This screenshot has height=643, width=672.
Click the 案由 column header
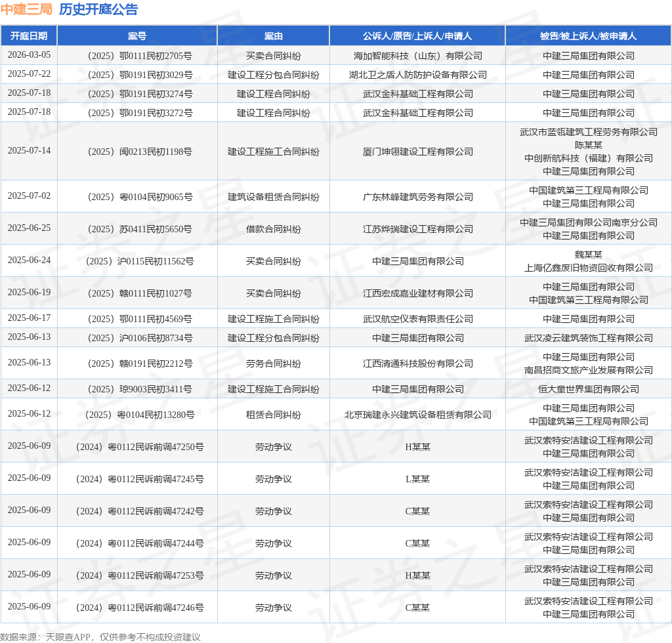(274, 36)
